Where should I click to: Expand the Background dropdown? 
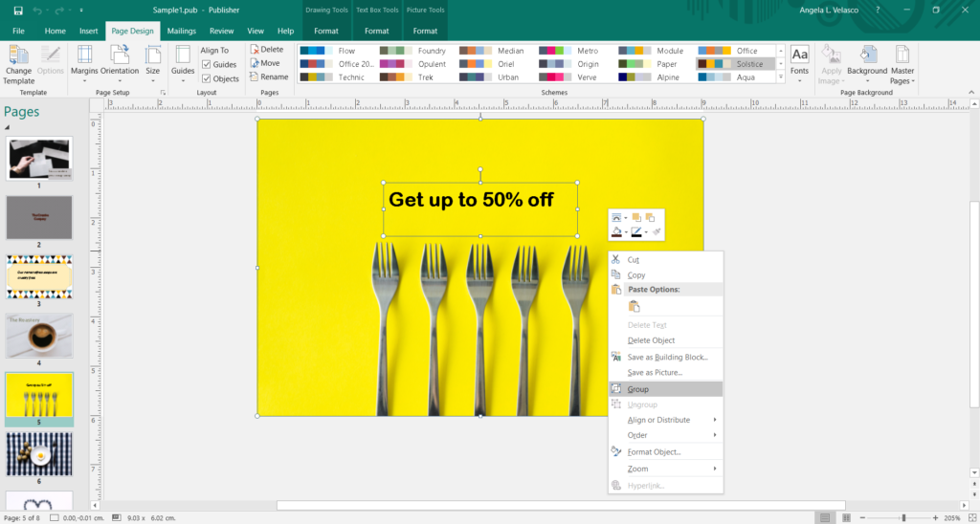coord(867,61)
